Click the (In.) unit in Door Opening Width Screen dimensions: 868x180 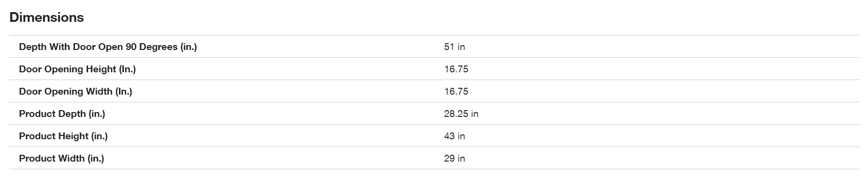pos(124,92)
